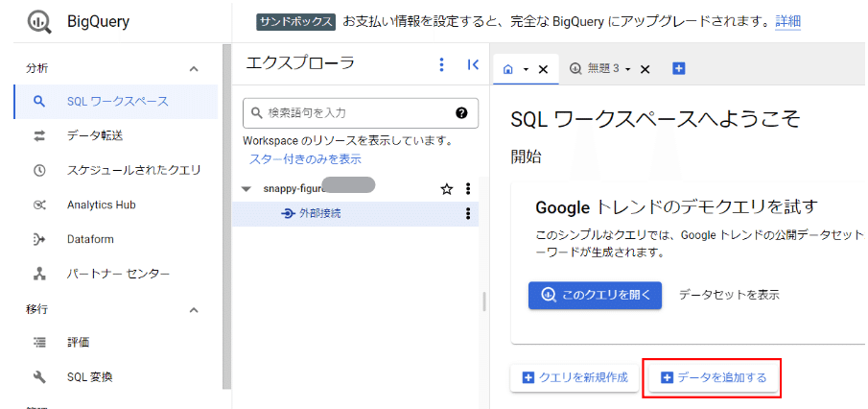Image resolution: width=868 pixels, height=409 pixels.
Task: Collapse the 移行 section chevron
Action: [x=194, y=309]
